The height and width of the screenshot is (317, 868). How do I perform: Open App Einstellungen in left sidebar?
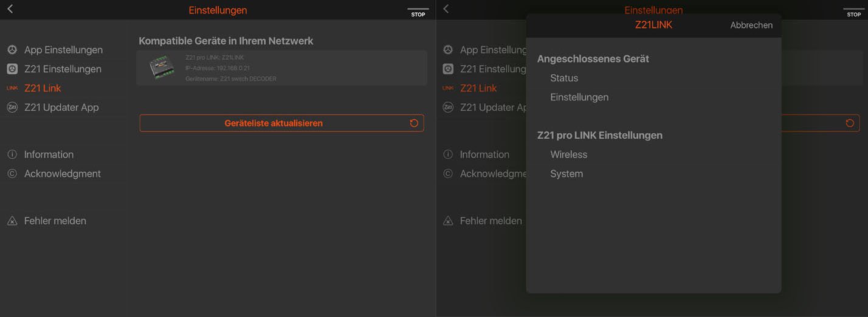63,50
